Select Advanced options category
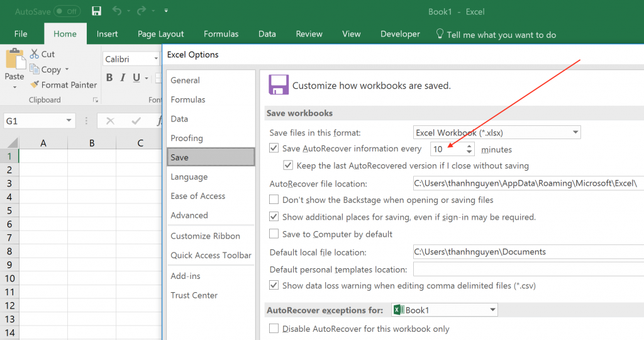The height and width of the screenshot is (340, 644). pyautogui.click(x=211, y=215)
